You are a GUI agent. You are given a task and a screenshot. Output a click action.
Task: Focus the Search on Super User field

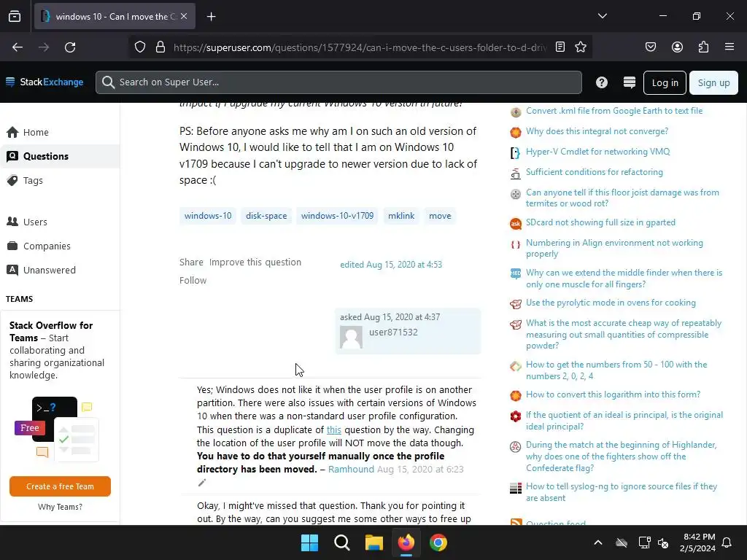(x=338, y=82)
